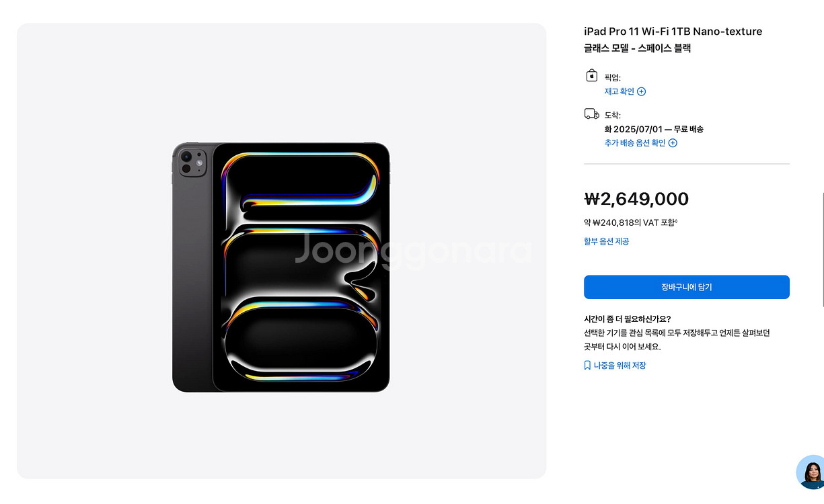
Task: Click the VAT footnote on ₩240,818 line
Action: click(x=676, y=220)
